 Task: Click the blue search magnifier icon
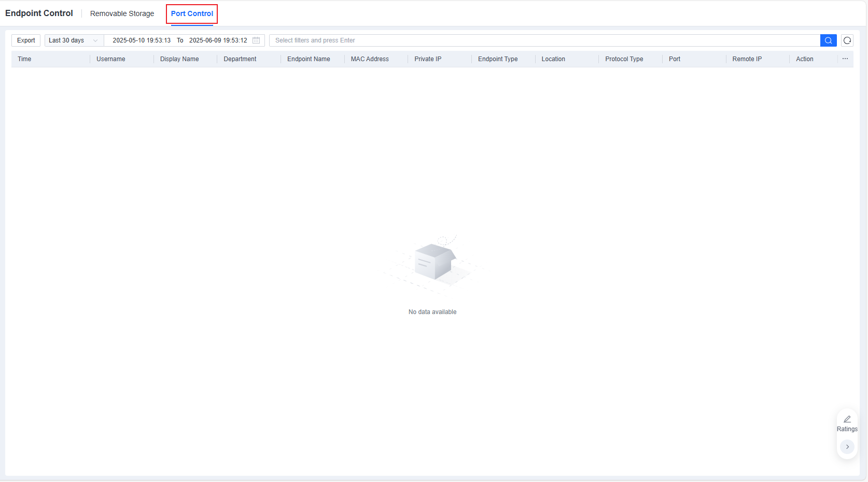[x=828, y=40]
